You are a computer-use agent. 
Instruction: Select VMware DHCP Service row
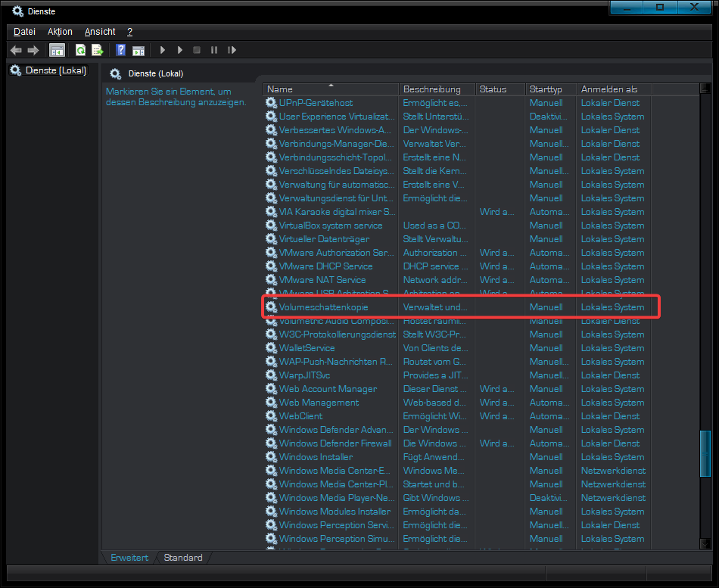click(459, 266)
